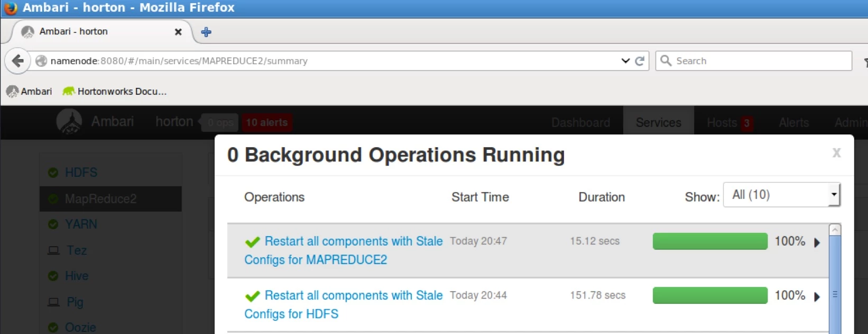This screenshot has width=868, height=334.
Task: Click the Firefox Search input field
Action: click(x=754, y=61)
